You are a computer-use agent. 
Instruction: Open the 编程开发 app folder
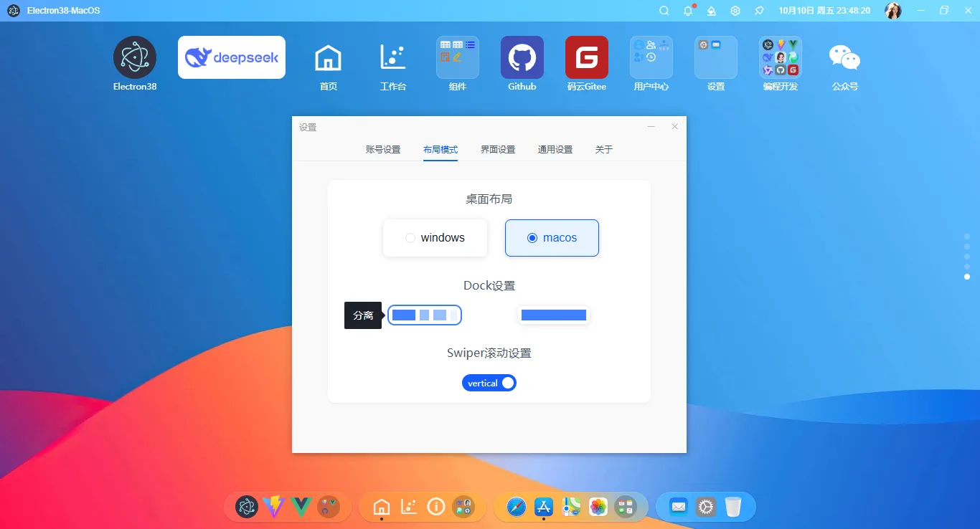pos(780,57)
